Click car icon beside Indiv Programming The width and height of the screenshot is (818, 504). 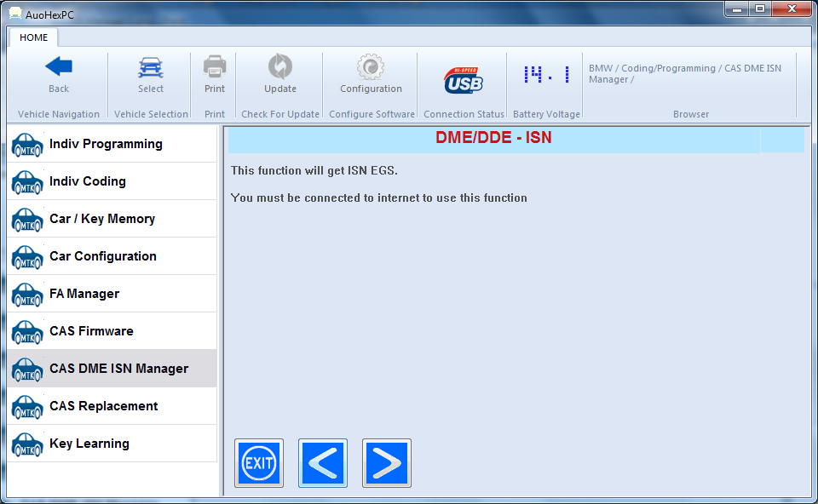point(27,145)
